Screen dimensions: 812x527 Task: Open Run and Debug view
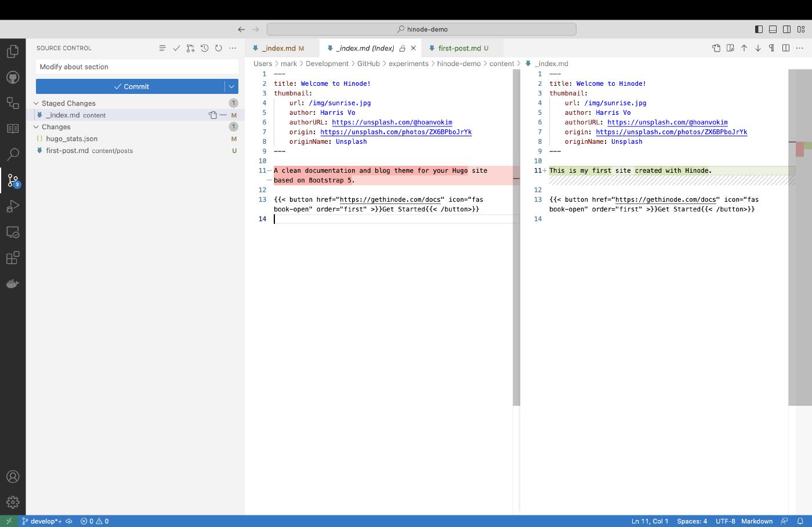pyautogui.click(x=13, y=206)
